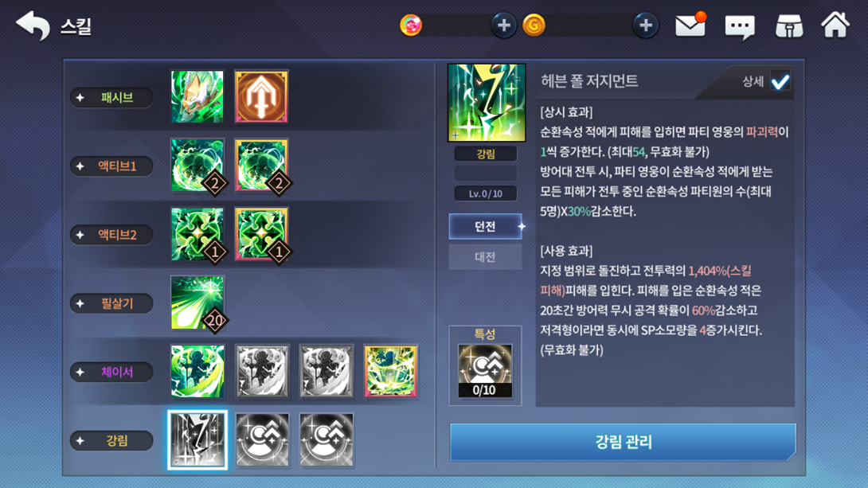The image size is (868, 488).
Task: Open the 특성 trait icon showing 0/10
Action: pos(485,371)
